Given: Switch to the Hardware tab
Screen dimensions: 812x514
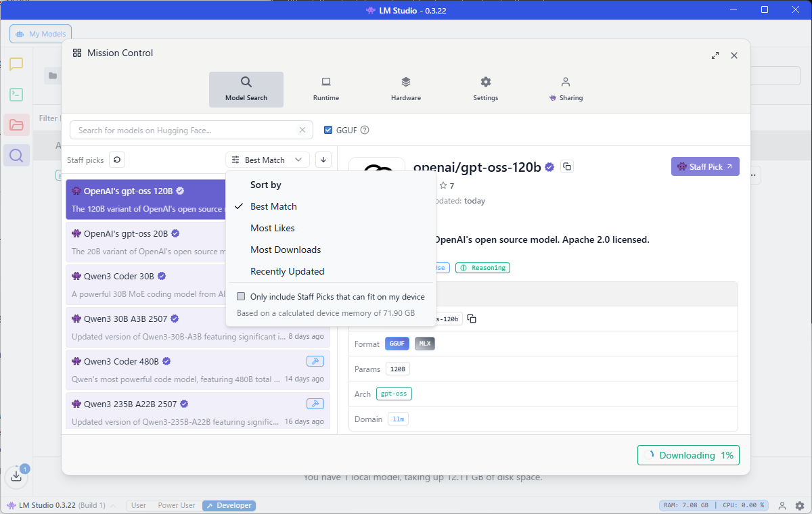Looking at the screenshot, I should (406, 89).
